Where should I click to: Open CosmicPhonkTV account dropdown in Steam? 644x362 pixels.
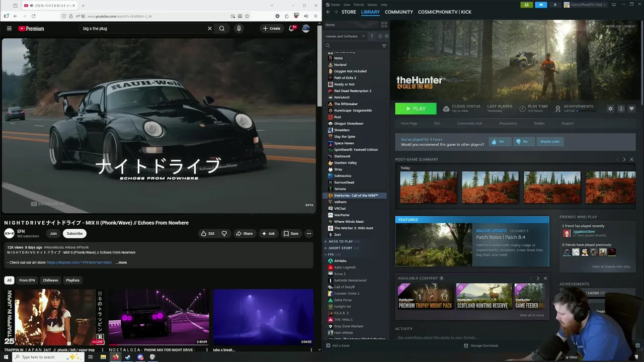click(585, 5)
